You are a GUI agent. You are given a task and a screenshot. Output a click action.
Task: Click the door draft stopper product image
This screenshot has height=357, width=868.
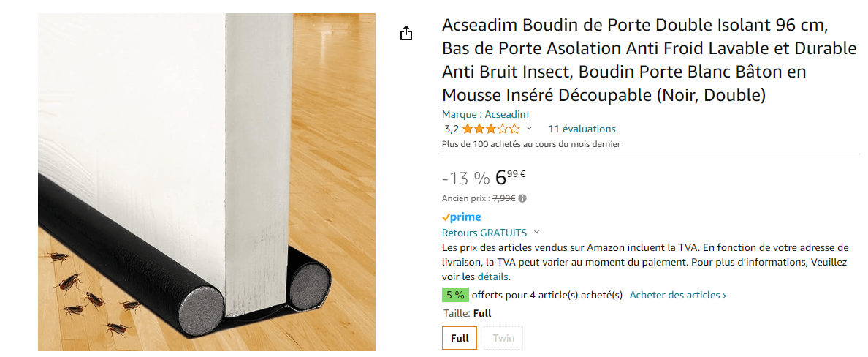(207, 182)
